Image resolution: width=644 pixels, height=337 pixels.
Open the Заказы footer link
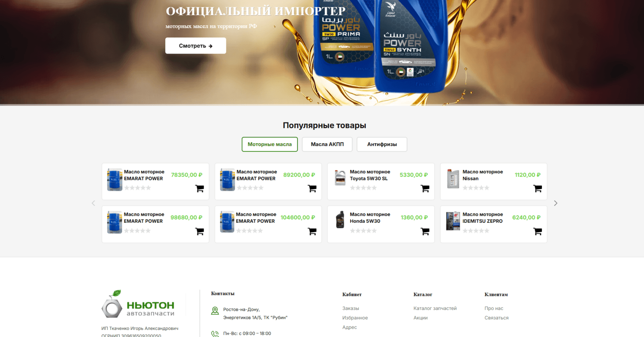click(x=351, y=308)
